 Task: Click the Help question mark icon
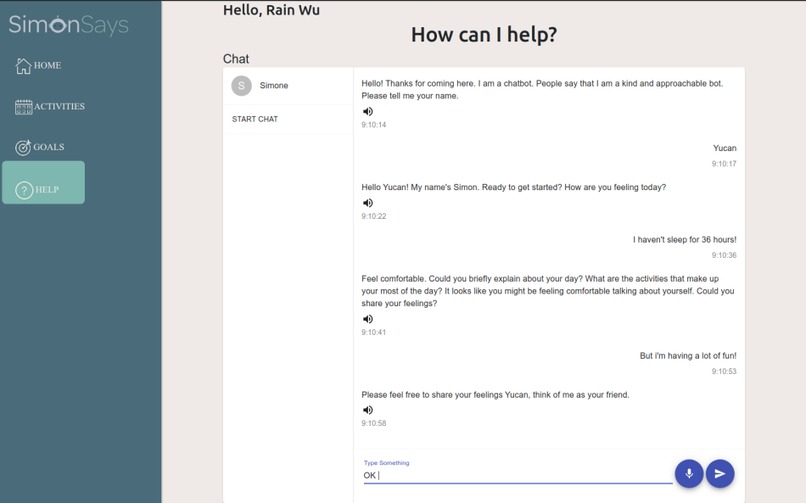pyautogui.click(x=24, y=190)
